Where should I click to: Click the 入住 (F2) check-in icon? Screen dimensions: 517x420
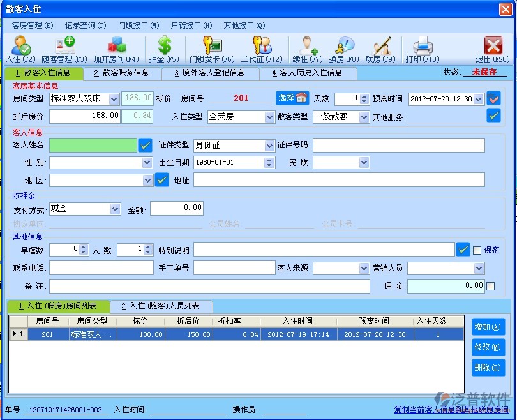tap(20, 46)
